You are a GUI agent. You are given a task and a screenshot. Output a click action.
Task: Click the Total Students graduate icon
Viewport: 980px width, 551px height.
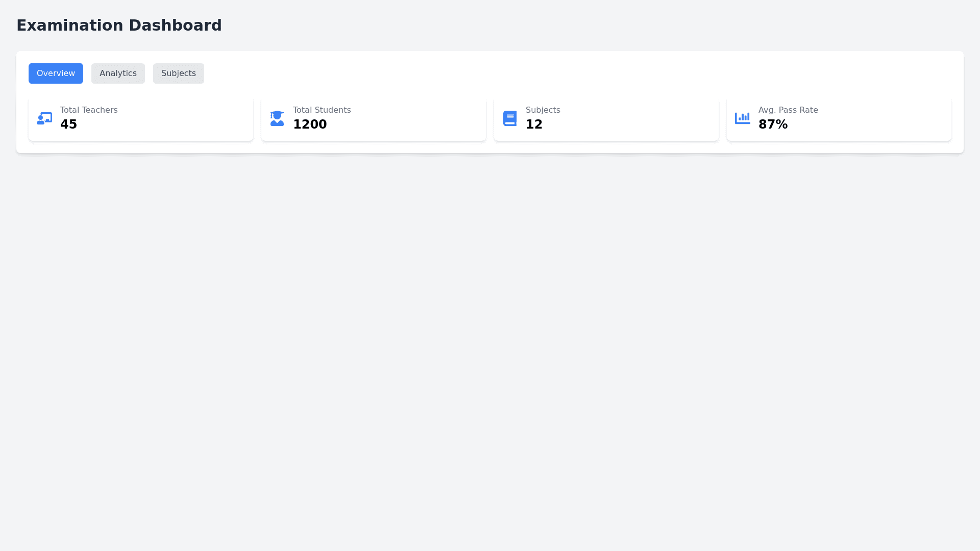(x=277, y=118)
